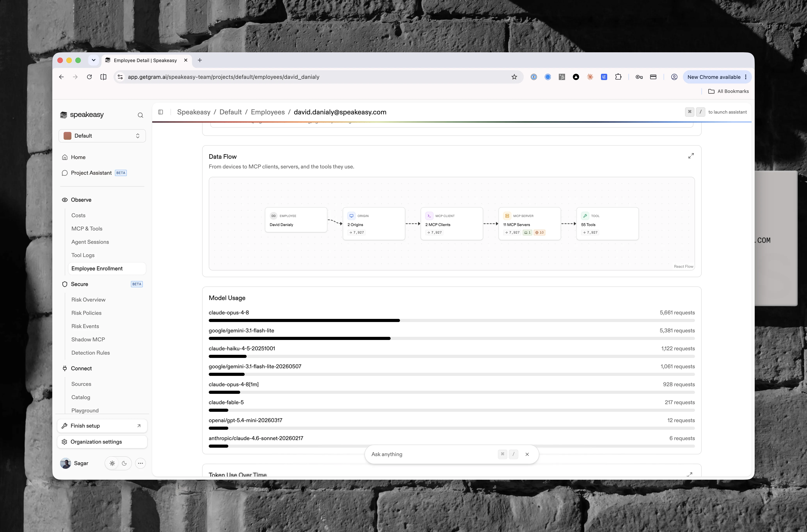Click the blue square E extension icon
The image size is (807, 532).
(x=604, y=77)
